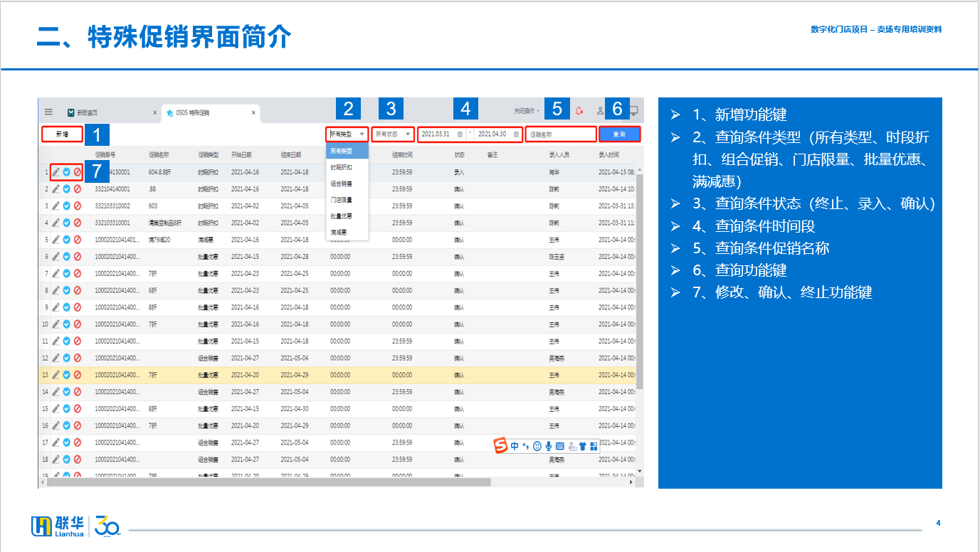The image size is (980, 552).
Task: Click pencil icon in row 10
Action: click(x=56, y=324)
